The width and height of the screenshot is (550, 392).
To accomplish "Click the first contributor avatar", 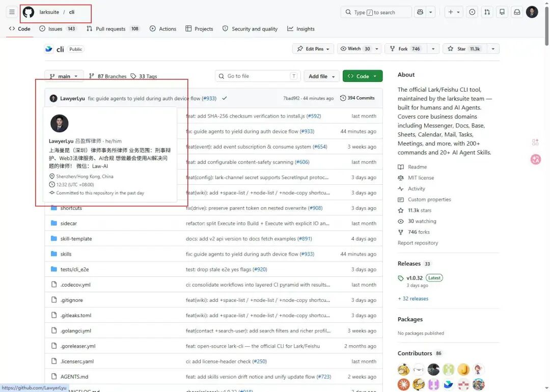I will 403,369.
